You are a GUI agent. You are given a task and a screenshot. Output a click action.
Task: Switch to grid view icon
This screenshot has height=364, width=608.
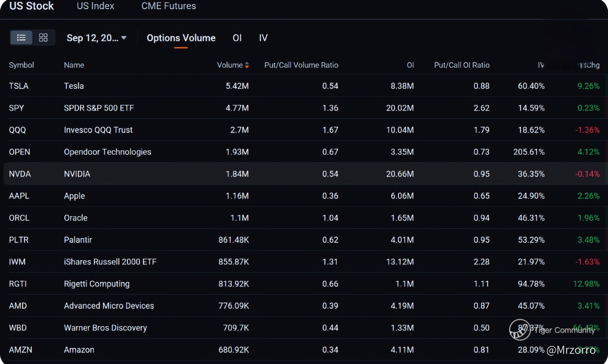tap(43, 38)
